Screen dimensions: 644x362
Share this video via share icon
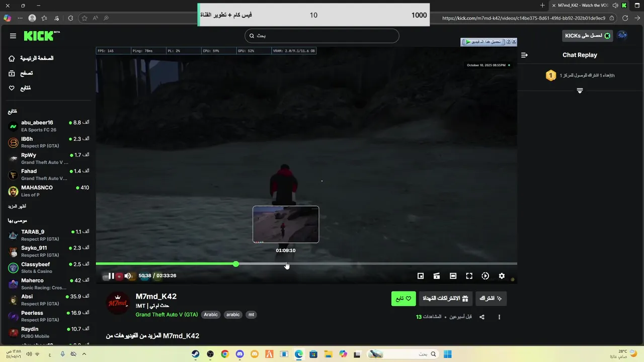click(x=482, y=317)
